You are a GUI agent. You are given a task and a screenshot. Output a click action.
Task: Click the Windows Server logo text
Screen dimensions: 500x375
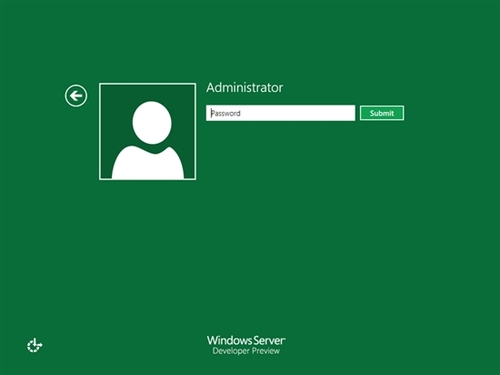pyautogui.click(x=246, y=340)
